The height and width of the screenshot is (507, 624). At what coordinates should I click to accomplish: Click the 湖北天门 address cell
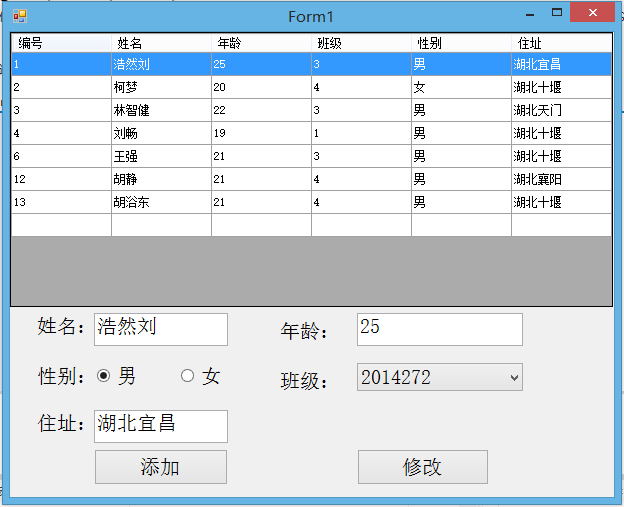[562, 110]
